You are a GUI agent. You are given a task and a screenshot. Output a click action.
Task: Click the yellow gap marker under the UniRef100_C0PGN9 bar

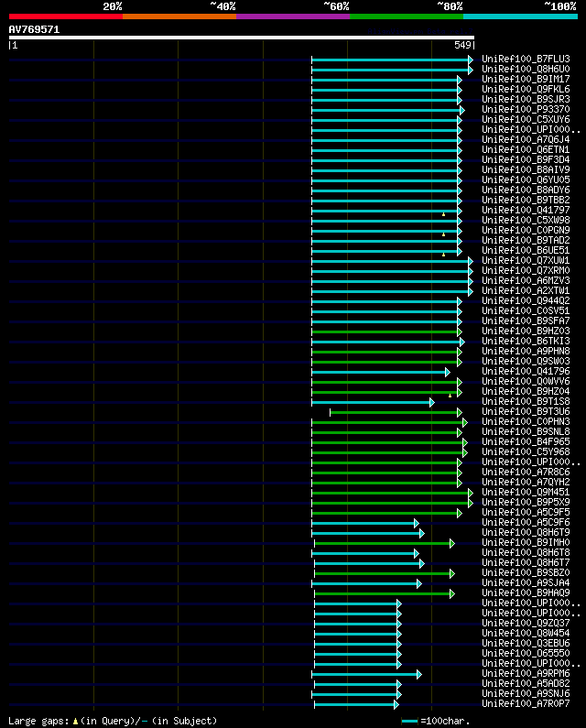tap(443, 235)
